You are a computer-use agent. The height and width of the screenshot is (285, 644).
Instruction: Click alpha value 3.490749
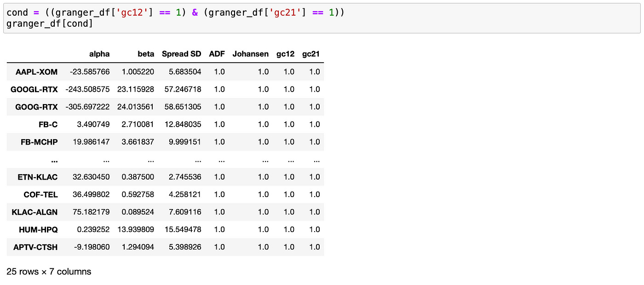93,124
